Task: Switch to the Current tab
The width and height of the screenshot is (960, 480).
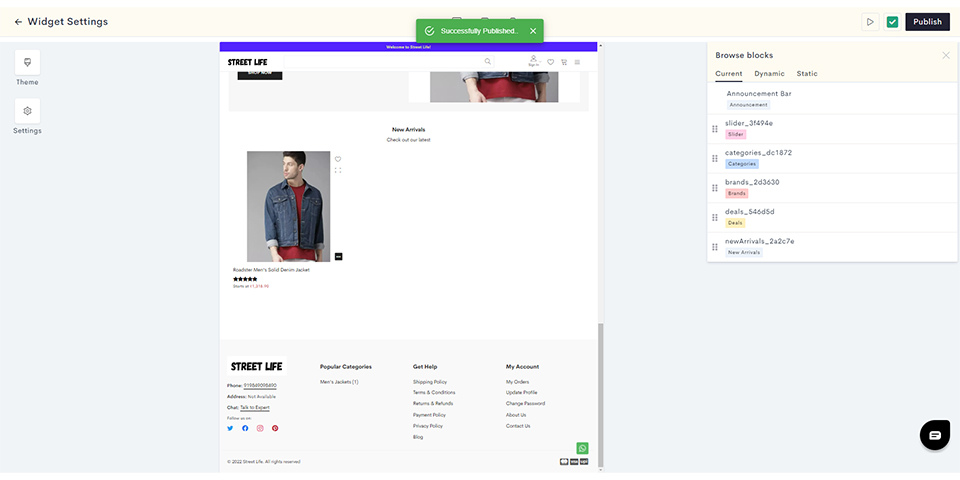Action: (x=729, y=73)
